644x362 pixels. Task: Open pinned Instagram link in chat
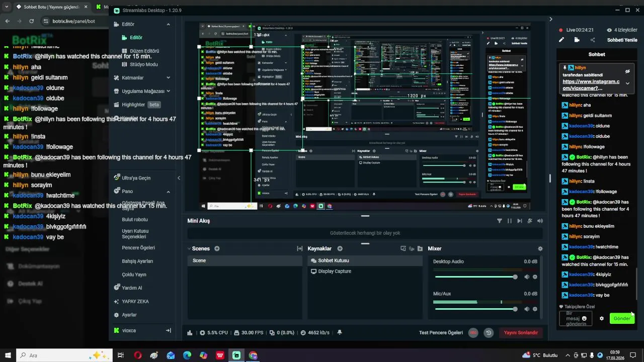(x=591, y=85)
